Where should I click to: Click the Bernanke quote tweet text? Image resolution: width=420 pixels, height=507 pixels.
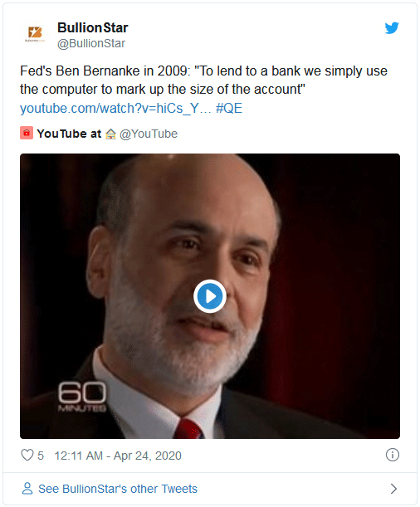pyautogui.click(x=203, y=80)
